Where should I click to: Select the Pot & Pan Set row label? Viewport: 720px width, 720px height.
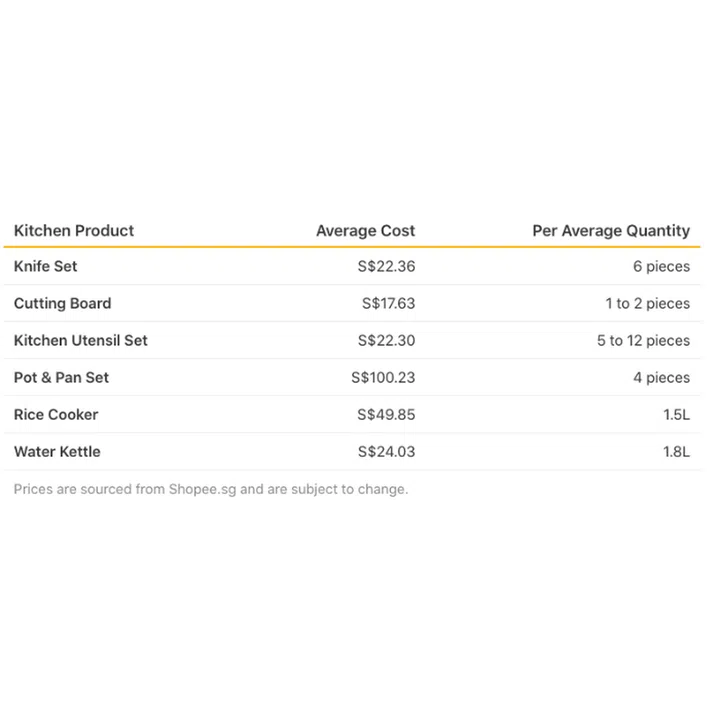62,378
